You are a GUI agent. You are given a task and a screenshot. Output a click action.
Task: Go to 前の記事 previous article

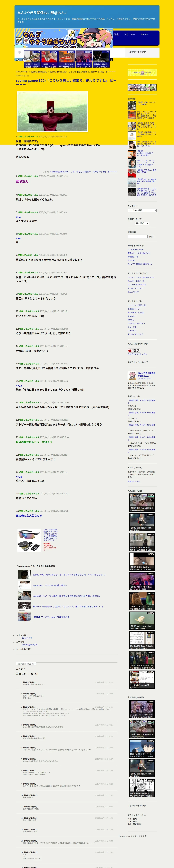tap(21, 664)
